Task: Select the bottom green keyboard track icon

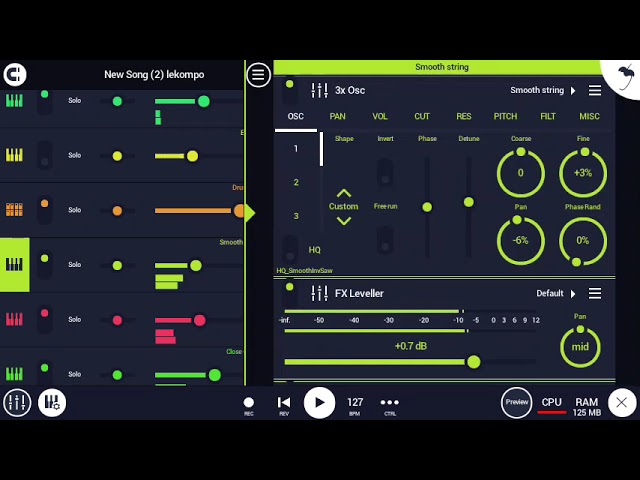Action: tap(14, 373)
